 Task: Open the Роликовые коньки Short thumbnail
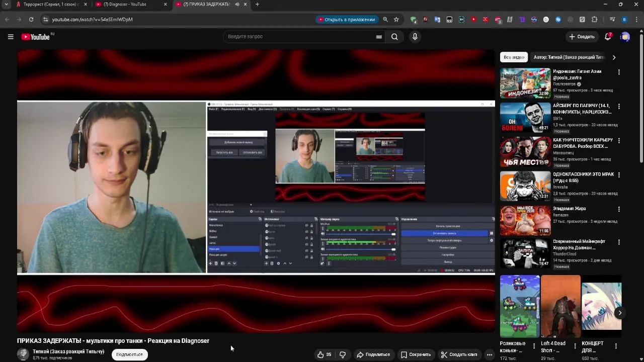point(520,306)
